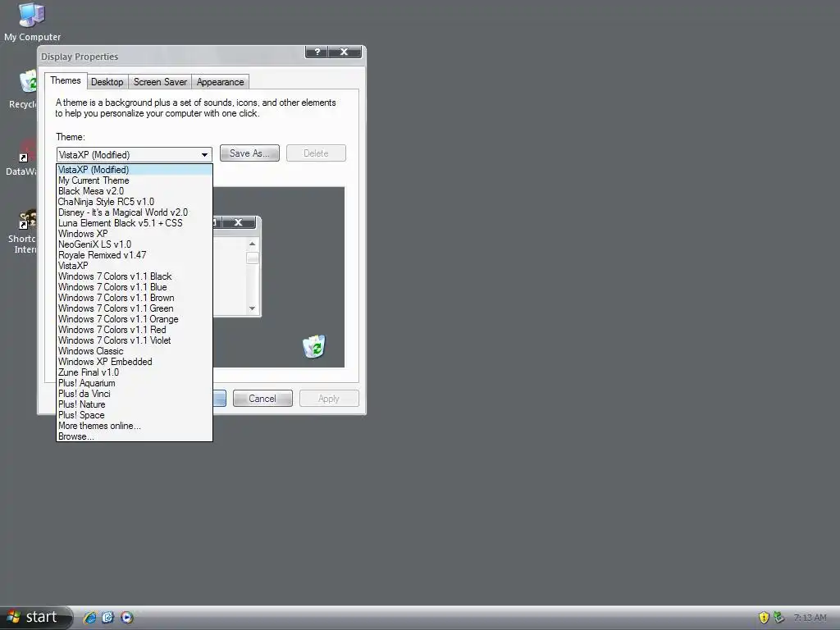
Task: Switch to the Desktop tab
Action: (107, 82)
